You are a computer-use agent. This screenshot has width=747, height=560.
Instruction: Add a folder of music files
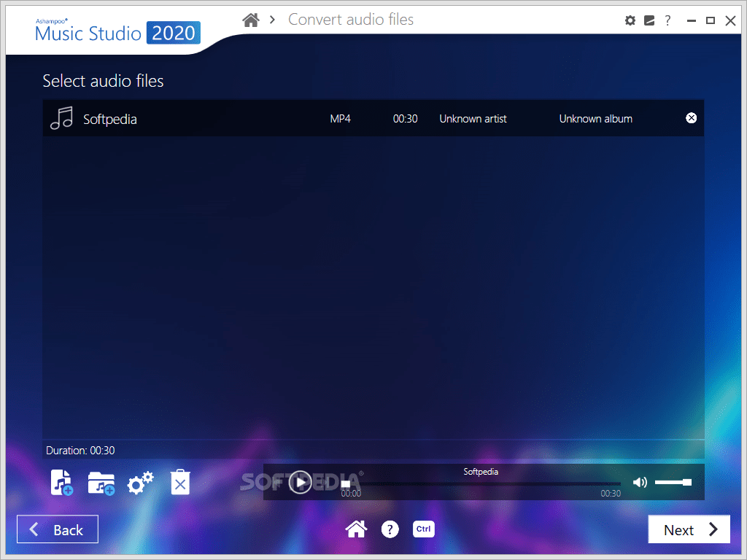pyautogui.click(x=101, y=483)
